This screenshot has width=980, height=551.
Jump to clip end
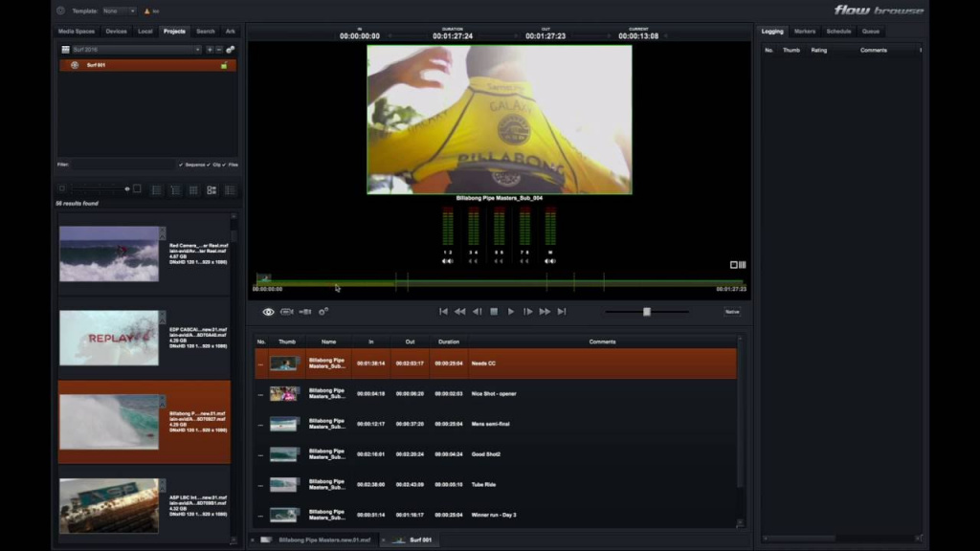(x=562, y=312)
